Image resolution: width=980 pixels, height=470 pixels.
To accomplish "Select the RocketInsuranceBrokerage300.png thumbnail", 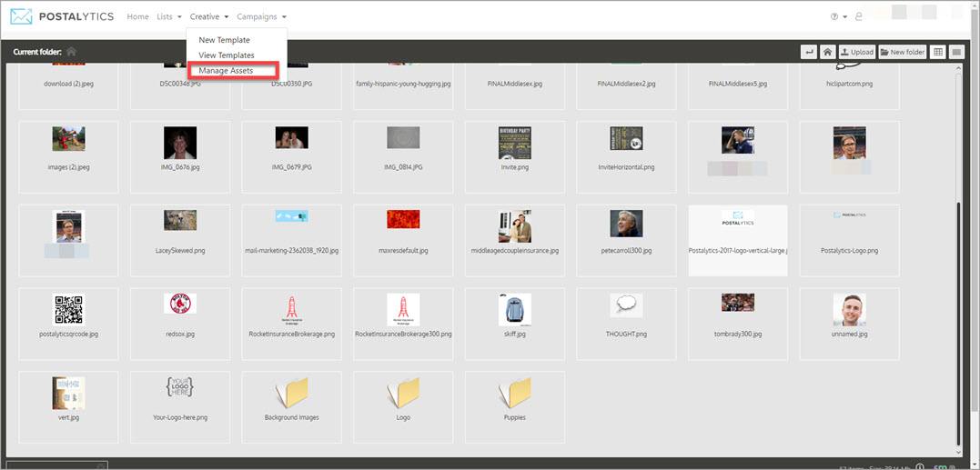I will [x=403, y=310].
